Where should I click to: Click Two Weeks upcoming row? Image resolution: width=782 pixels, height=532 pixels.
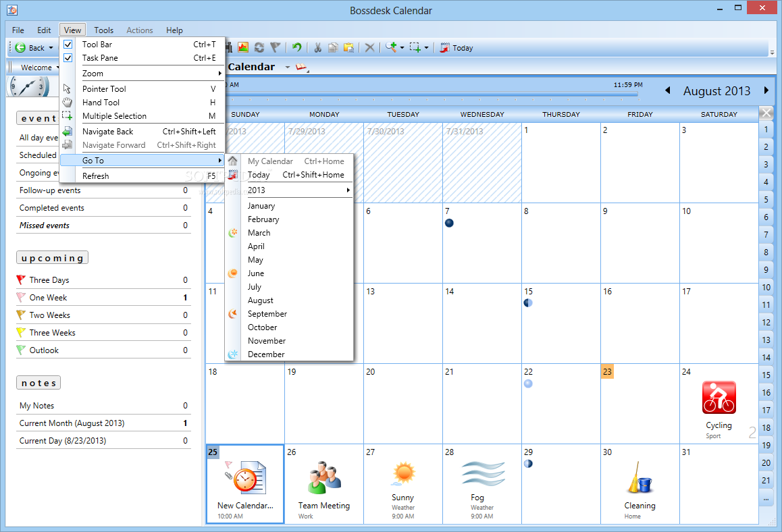(103, 315)
